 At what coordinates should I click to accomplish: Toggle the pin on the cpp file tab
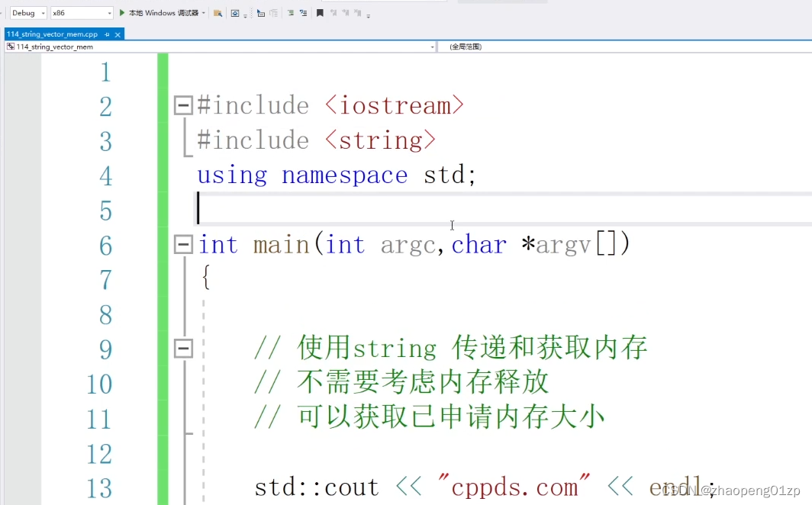107,34
